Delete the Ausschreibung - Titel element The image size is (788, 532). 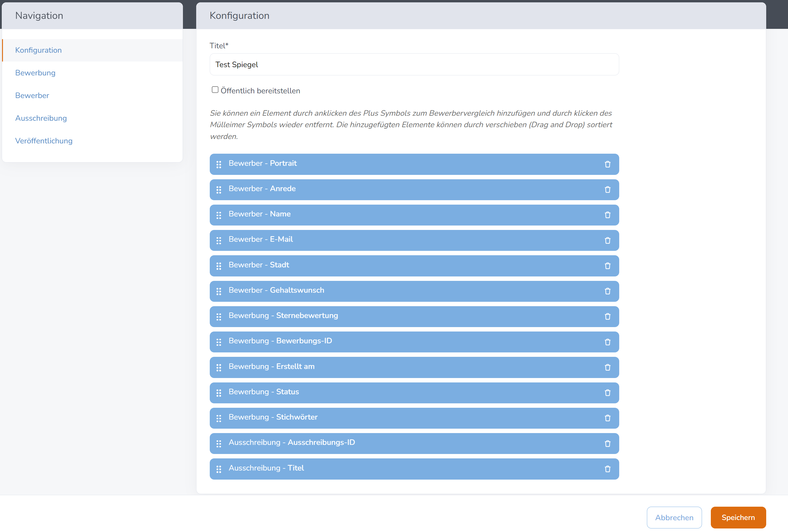click(607, 469)
